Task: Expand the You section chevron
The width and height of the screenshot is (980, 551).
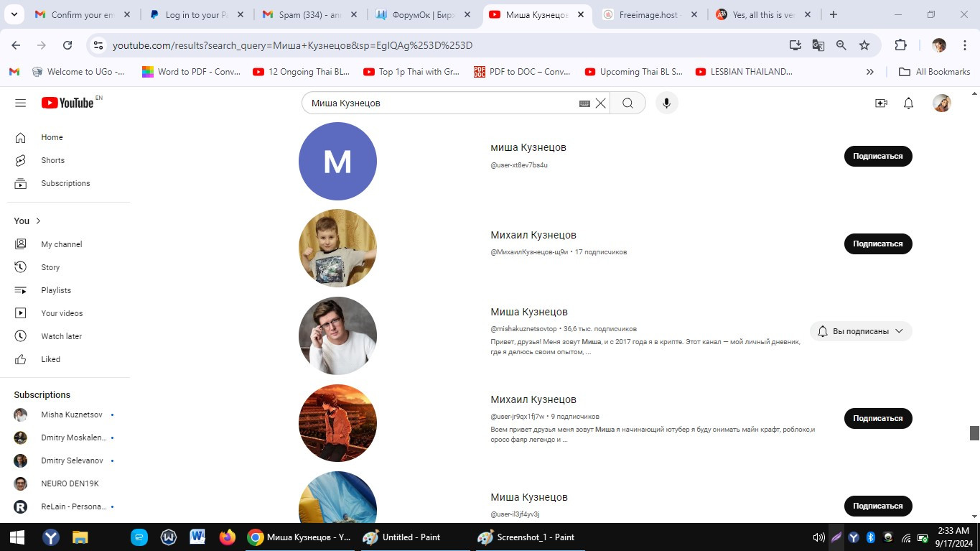Action: point(38,221)
